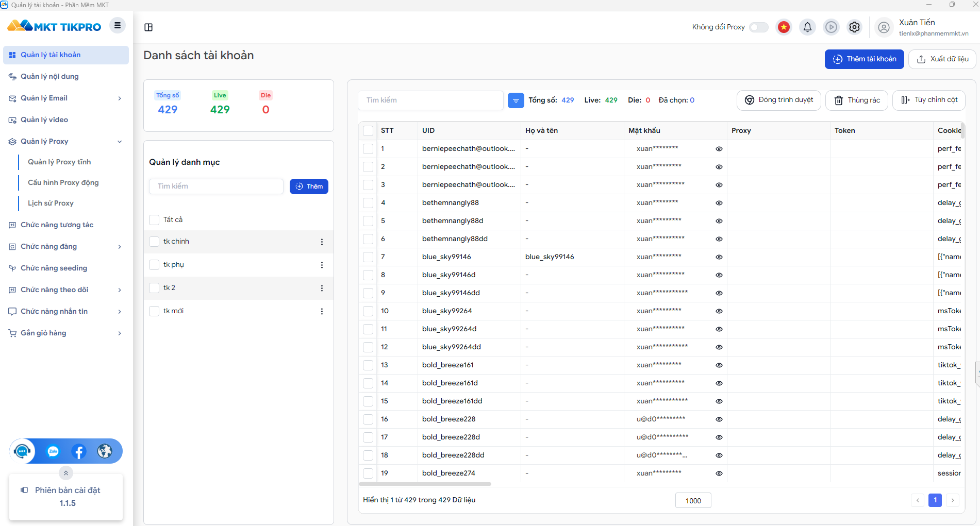Open the support chat headset icon
980x526 pixels.
pos(22,451)
